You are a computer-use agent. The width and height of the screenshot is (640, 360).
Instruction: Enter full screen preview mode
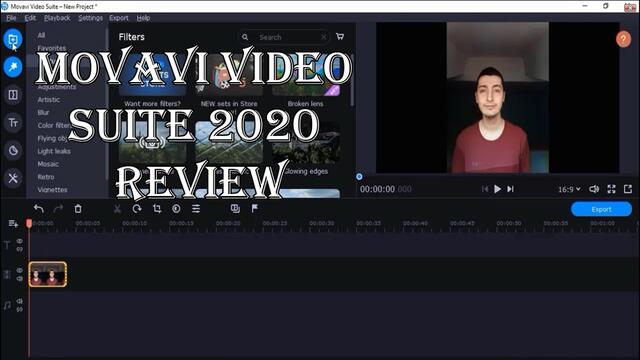click(611, 189)
